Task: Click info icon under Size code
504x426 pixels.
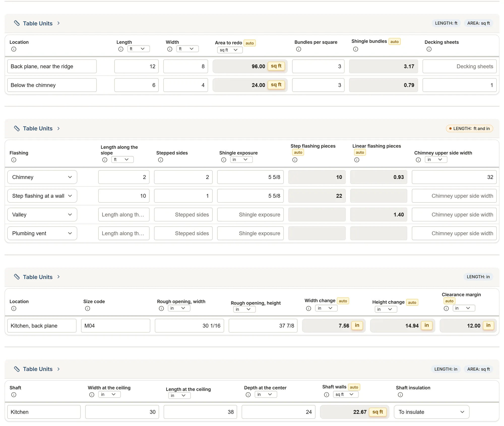Action: [87, 308]
